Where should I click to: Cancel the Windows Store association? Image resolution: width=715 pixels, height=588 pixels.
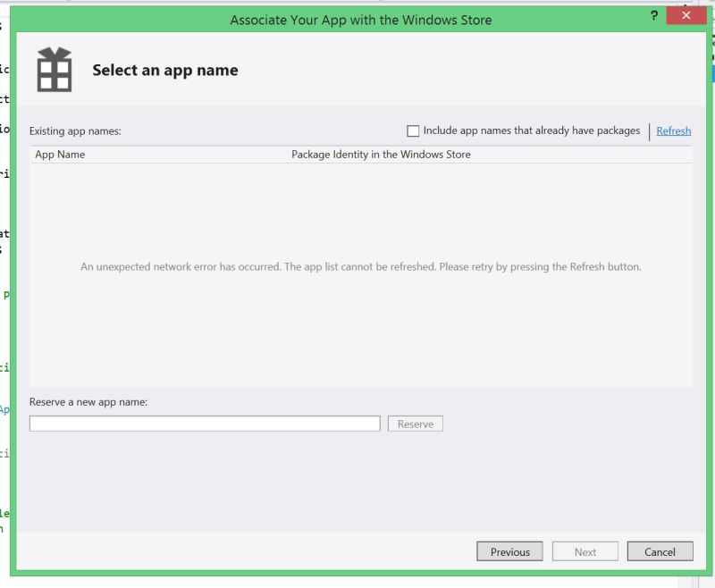click(660, 551)
